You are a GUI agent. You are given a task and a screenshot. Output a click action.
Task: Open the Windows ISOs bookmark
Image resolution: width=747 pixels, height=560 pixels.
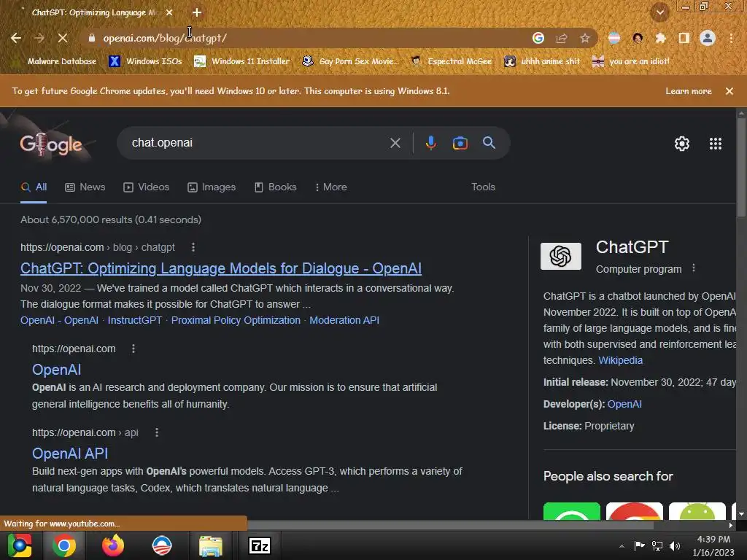[146, 61]
